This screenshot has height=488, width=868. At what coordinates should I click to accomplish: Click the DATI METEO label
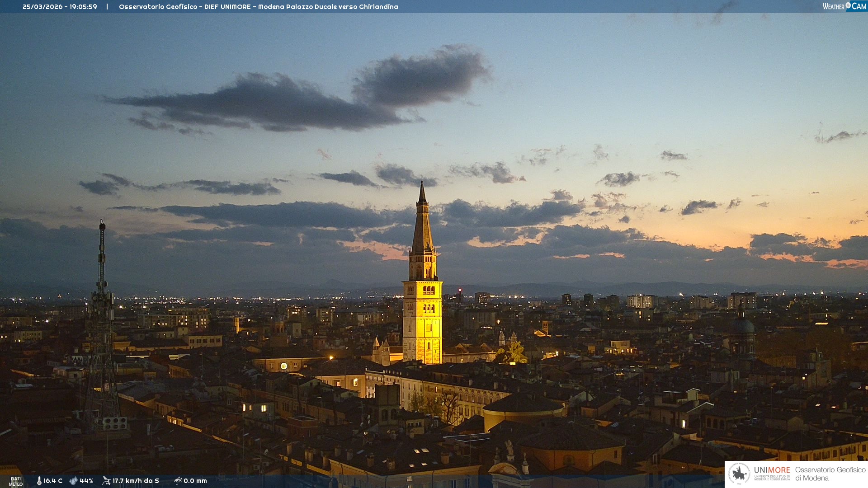click(16, 481)
